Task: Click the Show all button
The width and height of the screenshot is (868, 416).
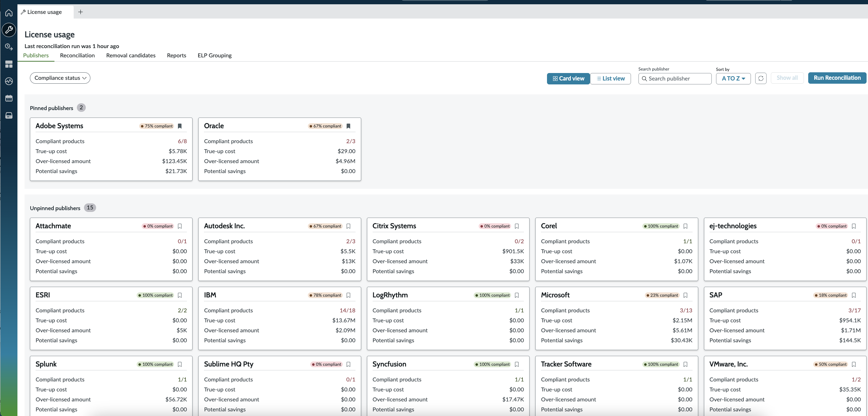Action: click(787, 78)
